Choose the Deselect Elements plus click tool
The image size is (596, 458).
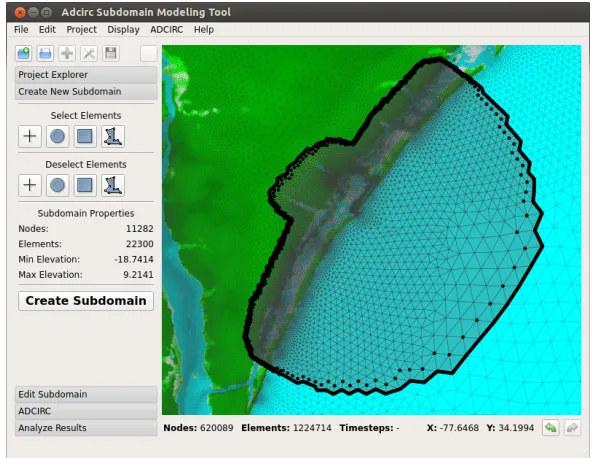[x=30, y=185]
